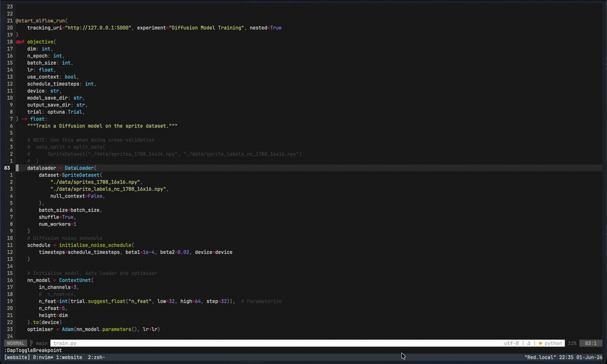Click the 22:35 clock in tmux bar
607x364 pixels.
[567, 357]
